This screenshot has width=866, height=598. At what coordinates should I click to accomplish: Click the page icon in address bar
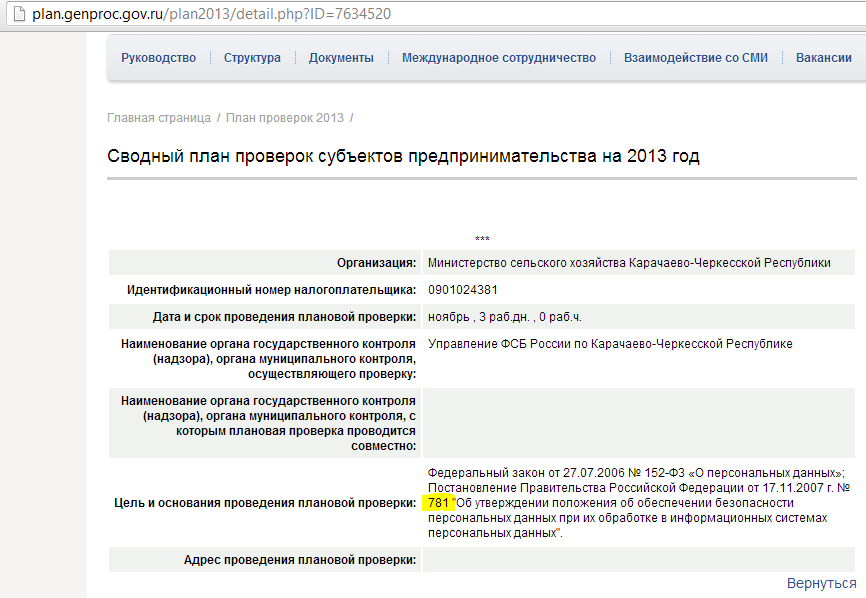[x=19, y=13]
